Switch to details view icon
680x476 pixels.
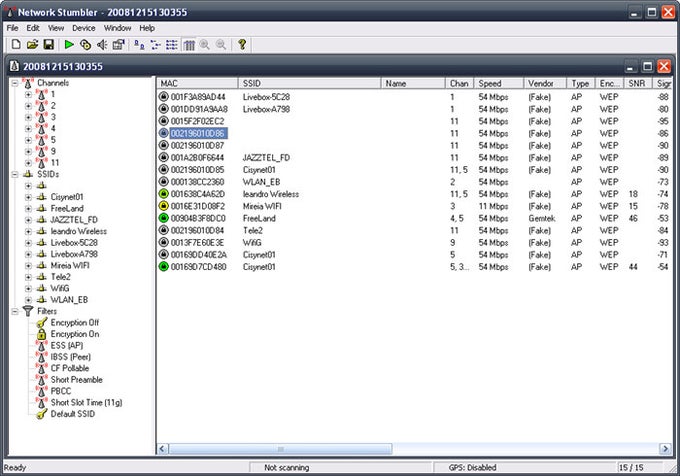tap(189, 44)
